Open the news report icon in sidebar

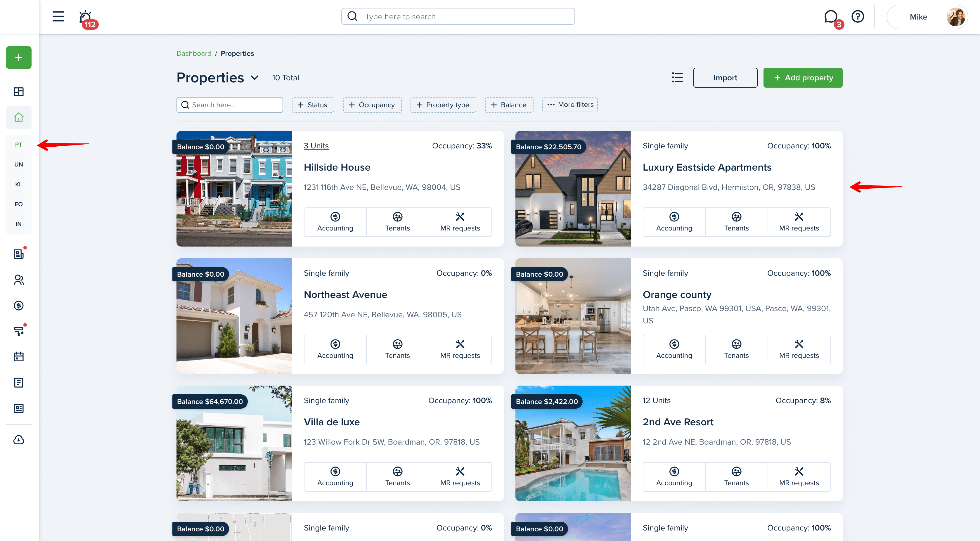19,408
